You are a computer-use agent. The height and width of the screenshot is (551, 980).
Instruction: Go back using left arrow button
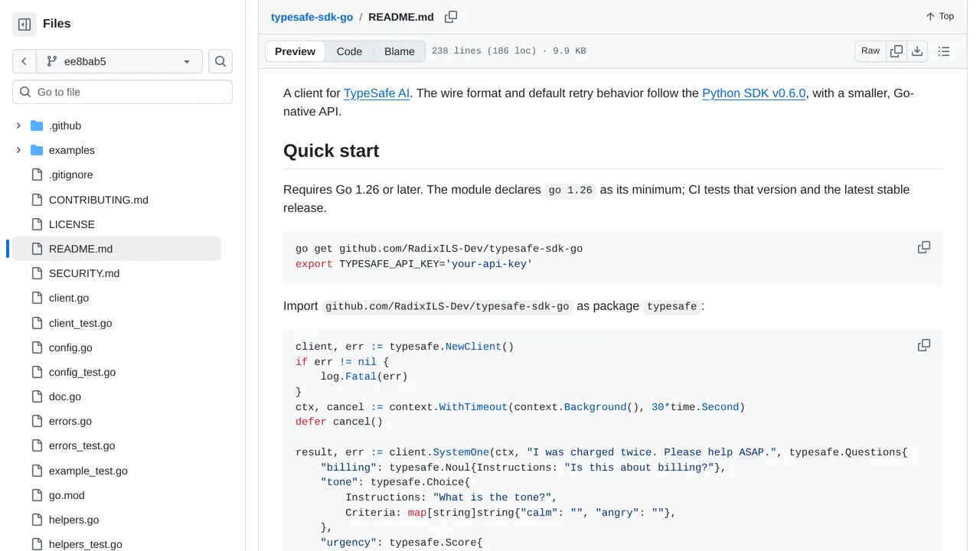[x=24, y=61]
